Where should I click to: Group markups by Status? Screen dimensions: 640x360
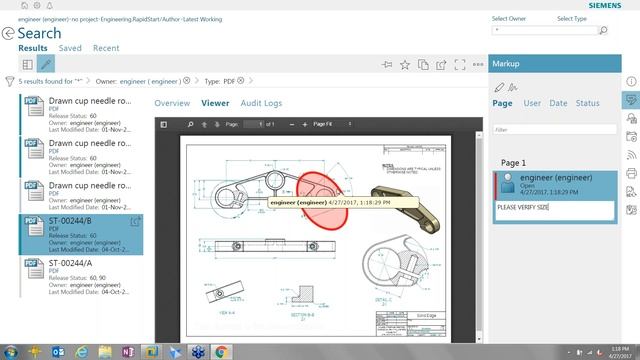click(x=588, y=103)
